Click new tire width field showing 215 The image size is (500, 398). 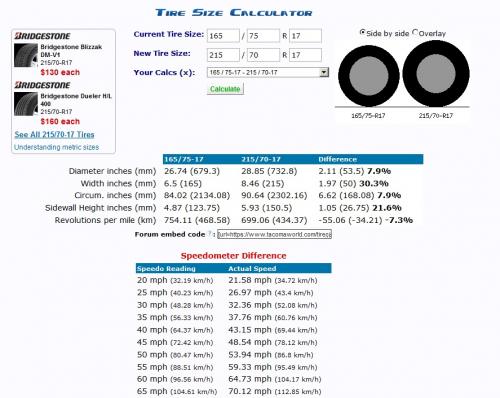223,55
